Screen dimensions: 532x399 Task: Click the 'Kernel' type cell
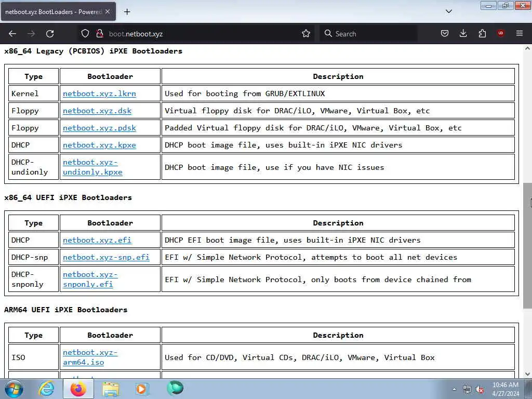34,94
